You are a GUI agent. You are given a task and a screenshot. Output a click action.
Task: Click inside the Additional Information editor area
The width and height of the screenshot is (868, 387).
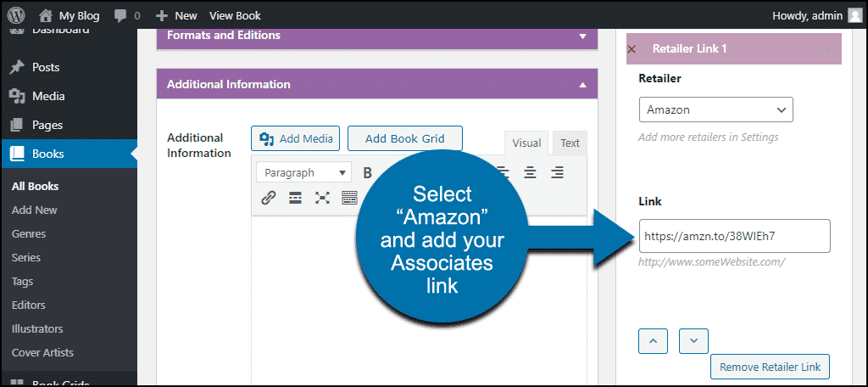419,300
